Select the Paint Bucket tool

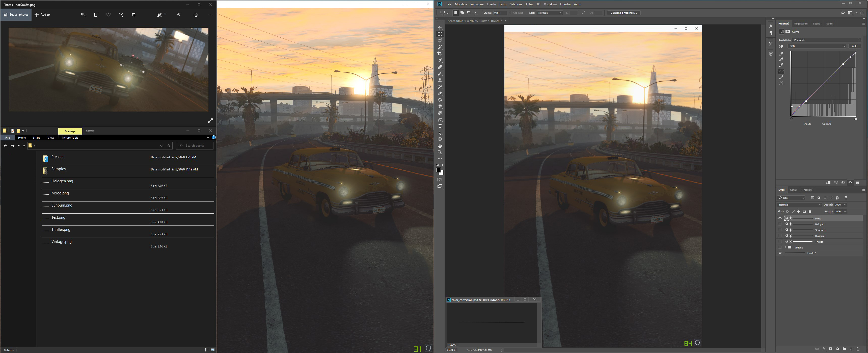[440, 100]
